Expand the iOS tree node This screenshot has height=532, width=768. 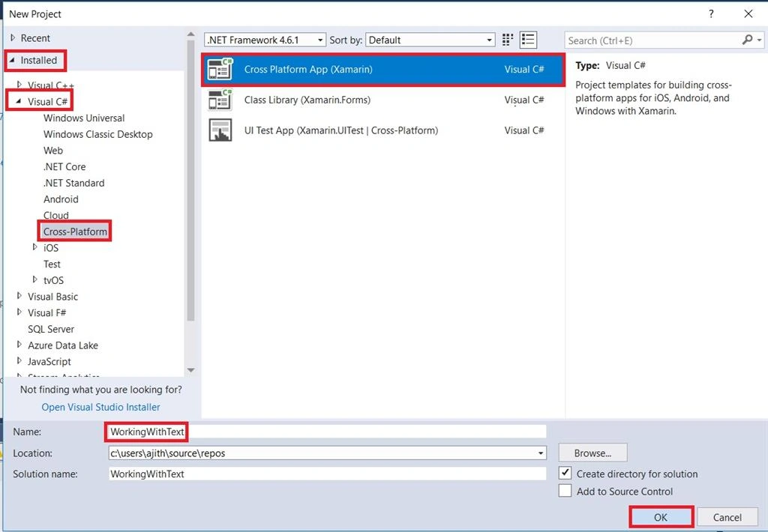(34, 247)
